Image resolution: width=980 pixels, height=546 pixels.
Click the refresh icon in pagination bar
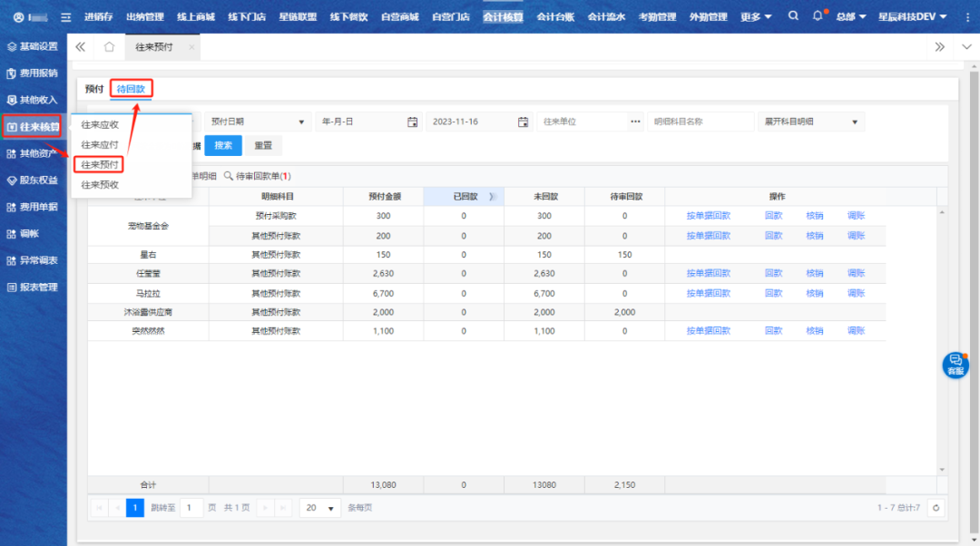coord(936,508)
